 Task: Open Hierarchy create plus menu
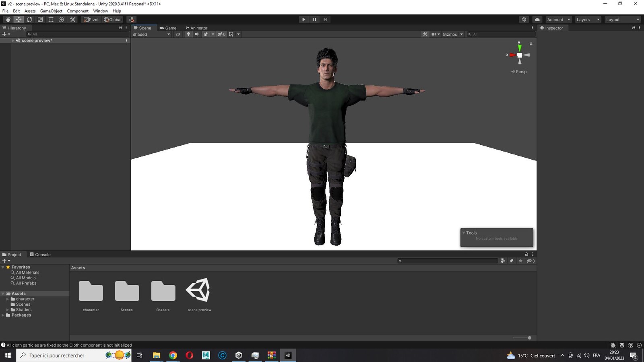tap(6, 34)
